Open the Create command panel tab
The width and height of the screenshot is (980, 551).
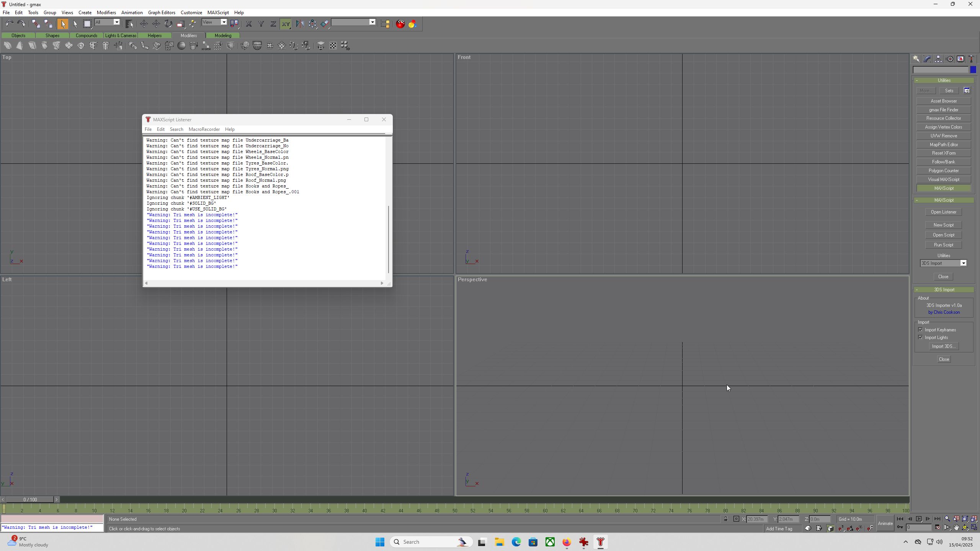point(916,59)
